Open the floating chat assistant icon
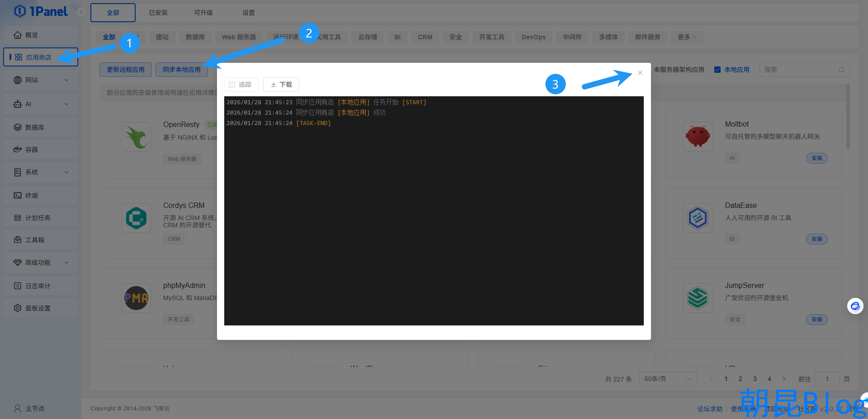This screenshot has height=419, width=868. pyautogui.click(x=855, y=306)
